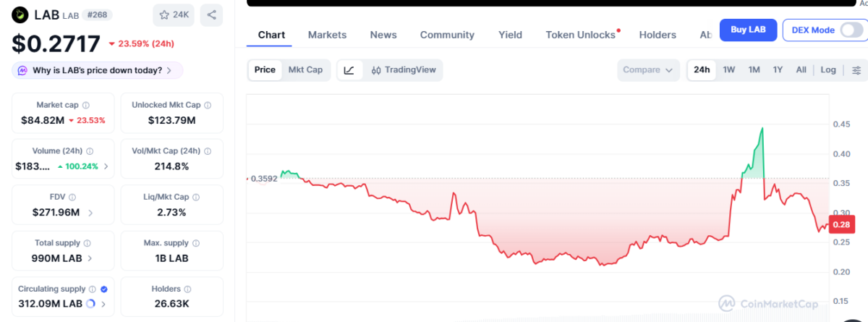Expand the Total supply chevron

[x=90, y=258]
